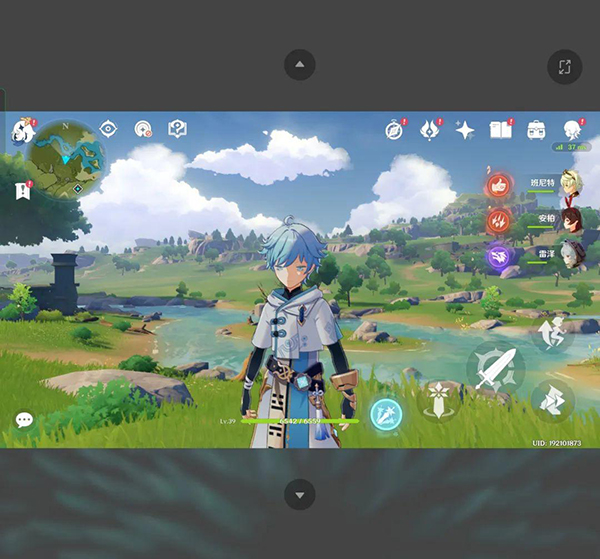
Task: Open the circular minimap
Action: coord(67,158)
